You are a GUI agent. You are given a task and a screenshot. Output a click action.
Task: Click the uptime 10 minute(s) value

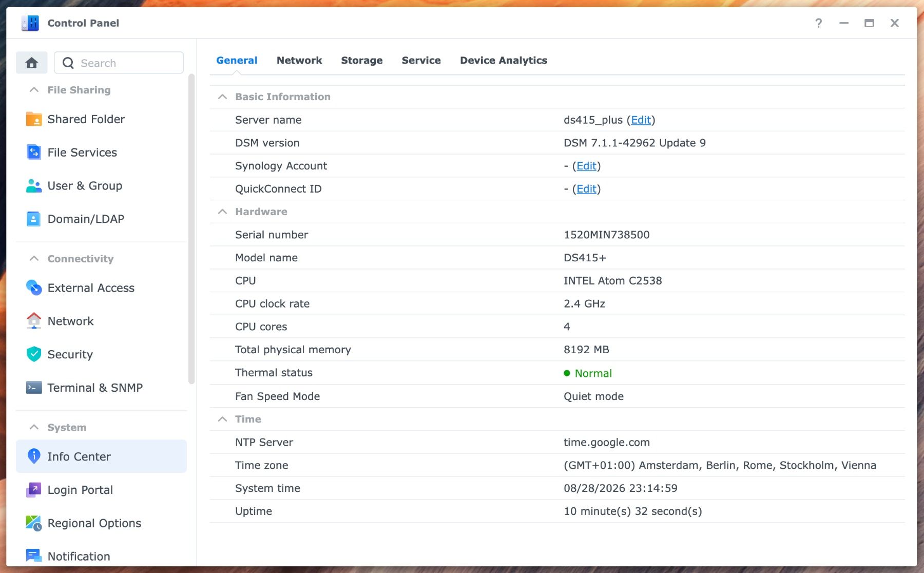[633, 511]
